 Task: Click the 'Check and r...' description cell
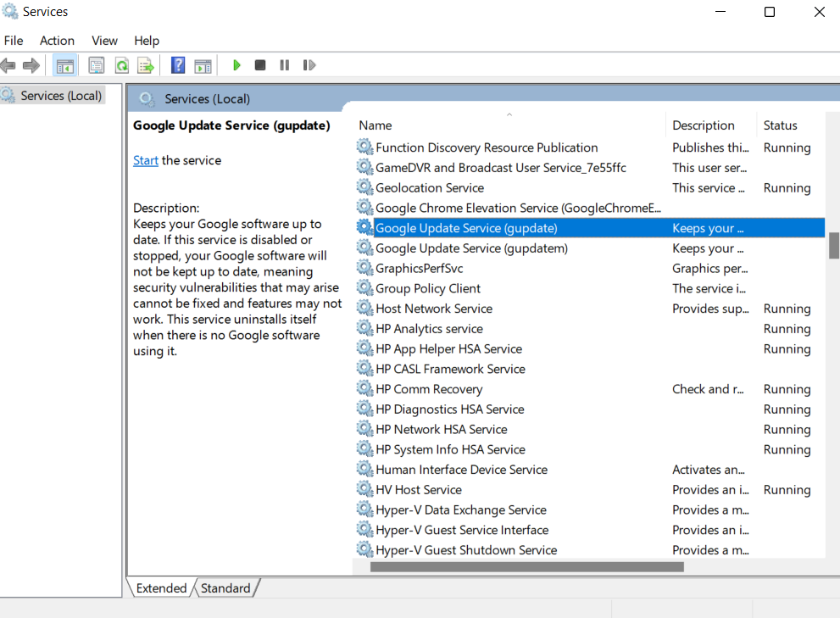(x=708, y=389)
